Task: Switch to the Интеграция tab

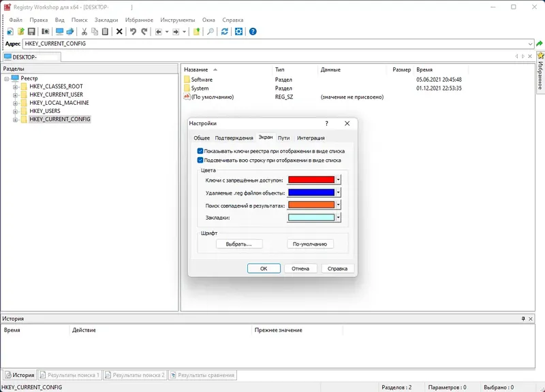Action: pyautogui.click(x=311, y=138)
